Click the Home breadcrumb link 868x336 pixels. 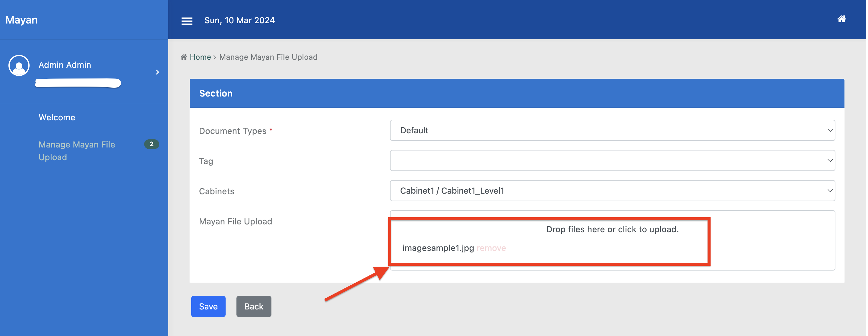[x=200, y=57]
